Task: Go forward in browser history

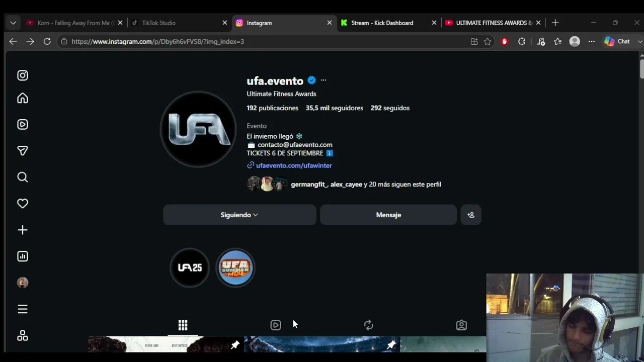Action: point(30,42)
